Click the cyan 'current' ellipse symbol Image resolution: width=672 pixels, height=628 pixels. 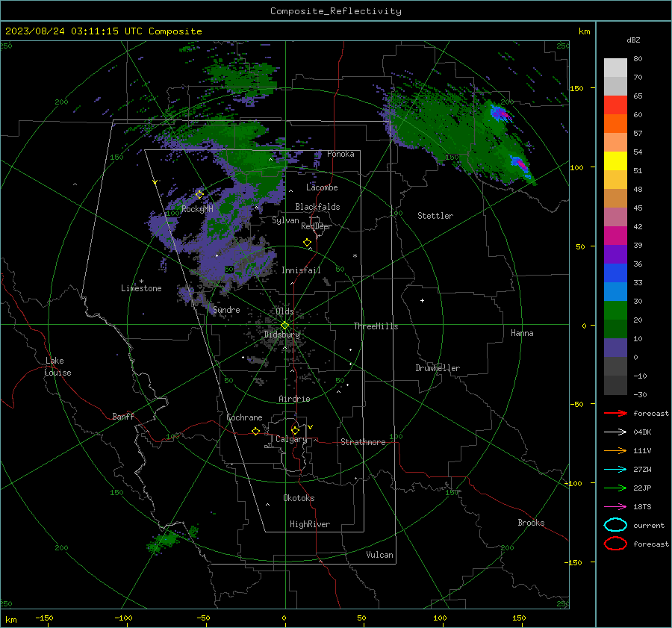click(x=615, y=525)
